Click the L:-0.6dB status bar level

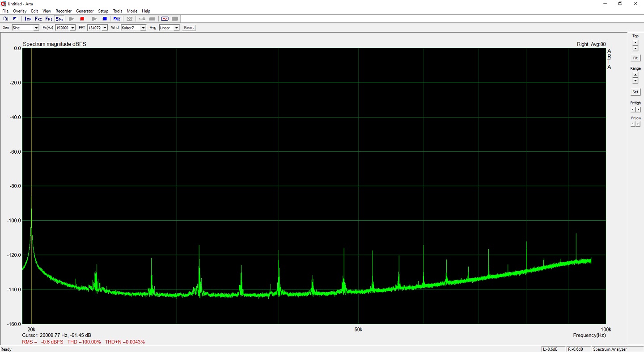coord(551,349)
